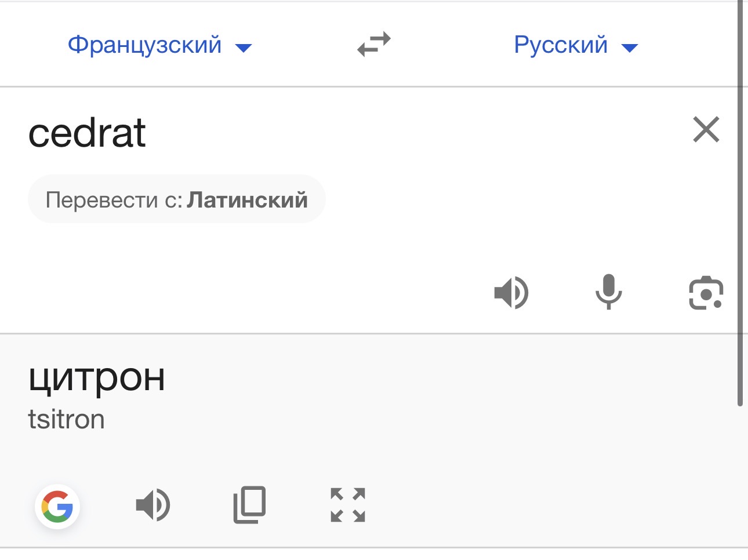Select the Латинский language link
The height and width of the screenshot is (560, 748).
[248, 199]
